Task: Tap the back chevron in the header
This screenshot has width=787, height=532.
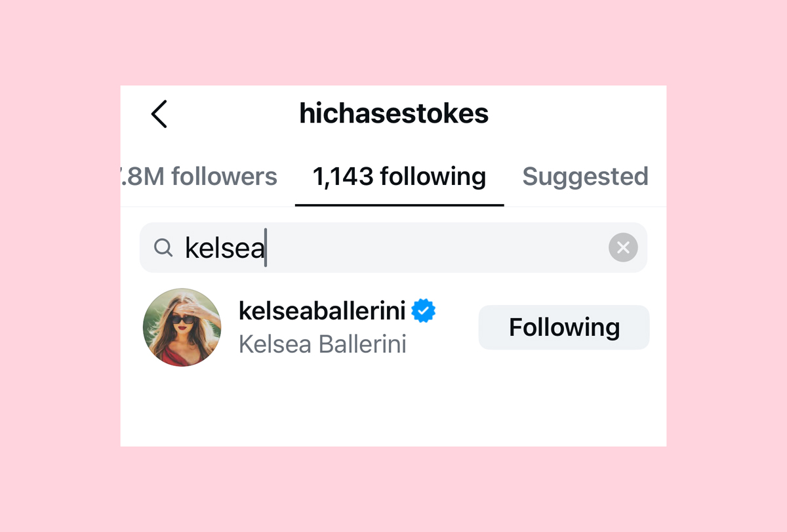Action: (159, 113)
